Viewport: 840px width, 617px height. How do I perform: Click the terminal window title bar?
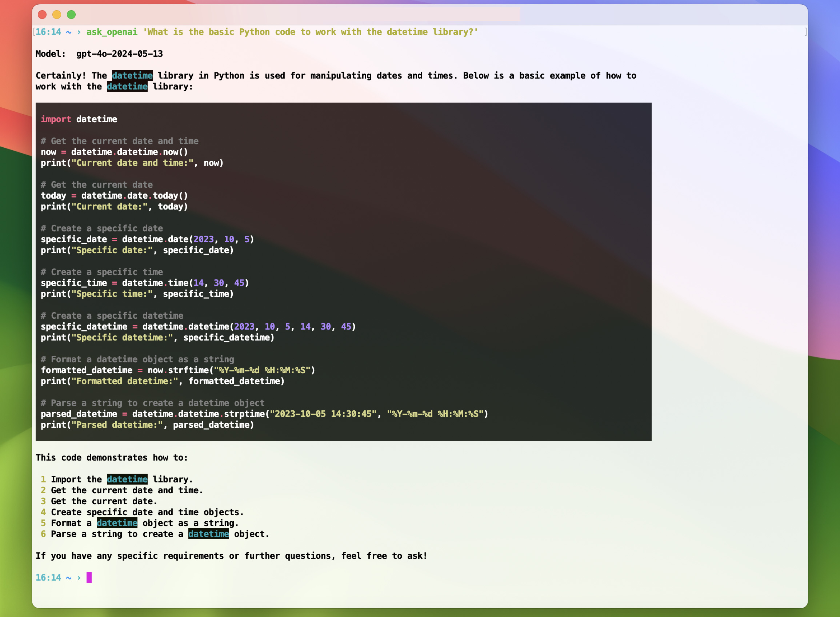[x=420, y=15]
